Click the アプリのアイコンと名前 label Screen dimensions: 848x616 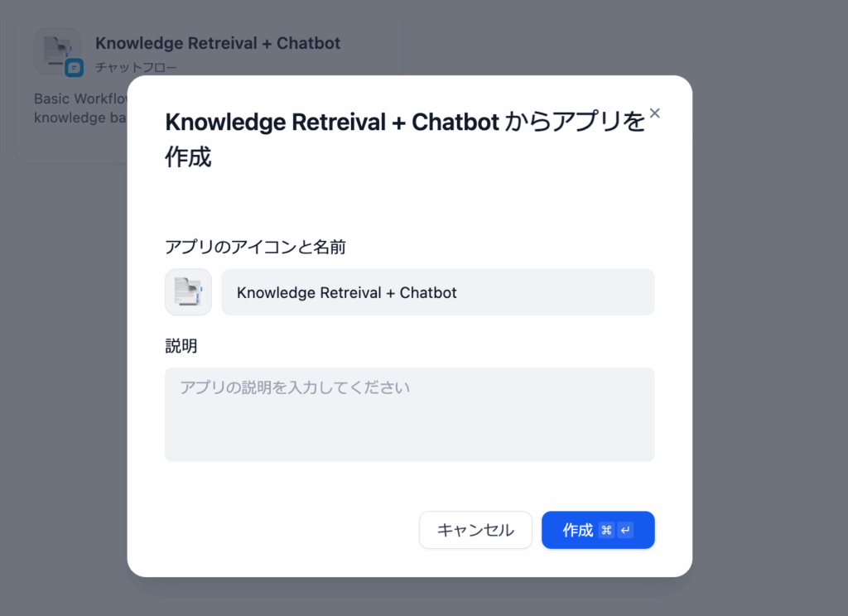coord(255,247)
